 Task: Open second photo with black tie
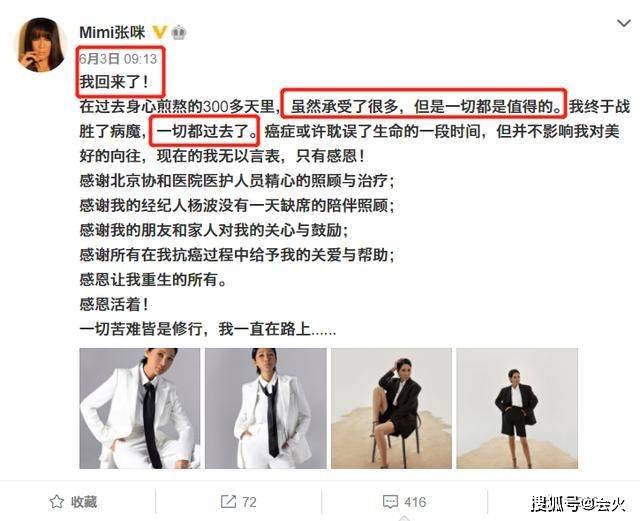point(266,408)
